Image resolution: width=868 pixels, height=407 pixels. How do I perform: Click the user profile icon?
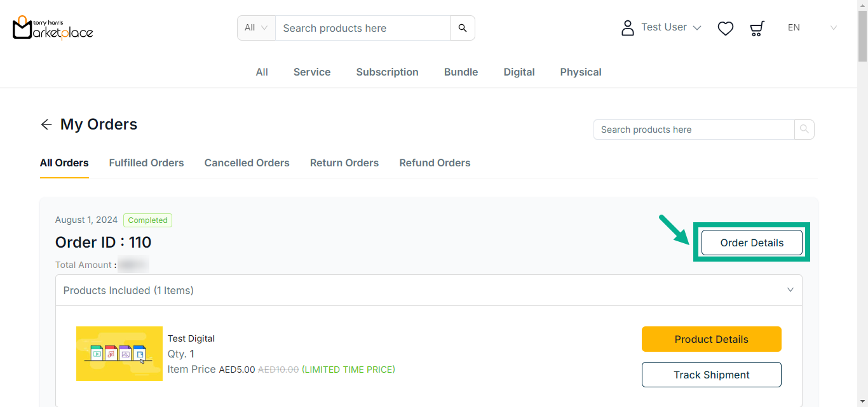coord(627,28)
